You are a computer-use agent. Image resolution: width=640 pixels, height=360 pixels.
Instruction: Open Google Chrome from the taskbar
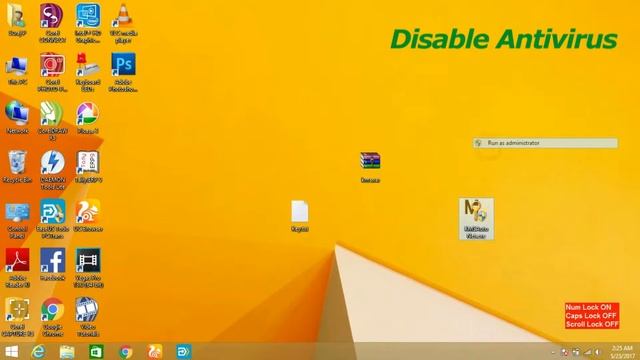[x=126, y=351]
